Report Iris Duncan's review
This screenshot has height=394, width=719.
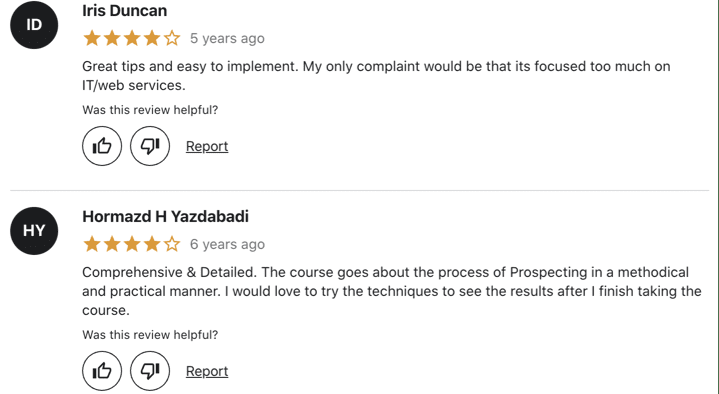[207, 146]
